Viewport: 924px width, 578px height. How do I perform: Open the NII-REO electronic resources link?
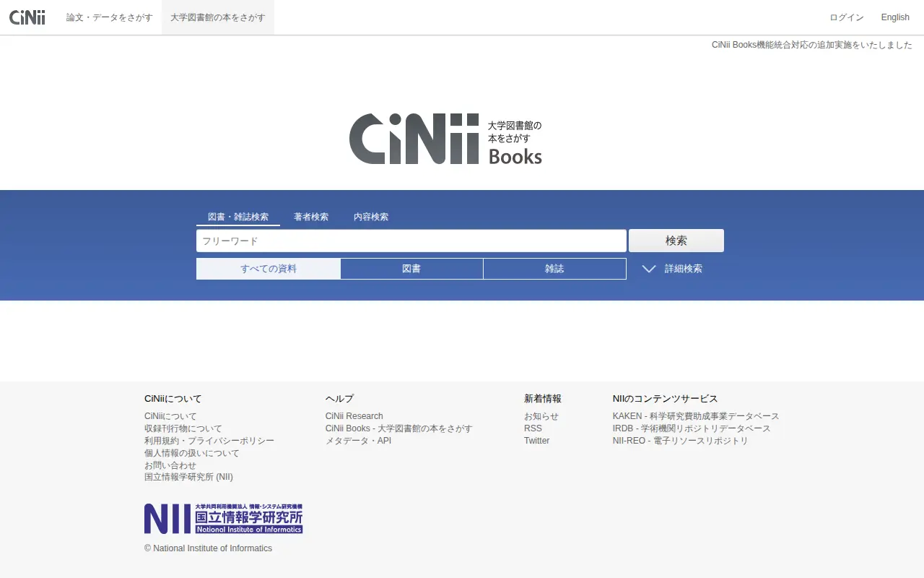pos(681,441)
